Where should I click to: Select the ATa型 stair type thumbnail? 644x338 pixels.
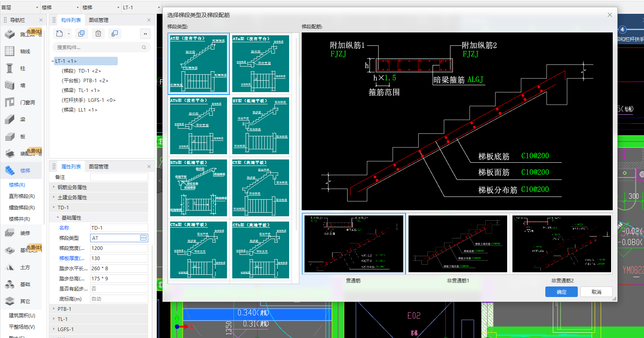pos(261,64)
